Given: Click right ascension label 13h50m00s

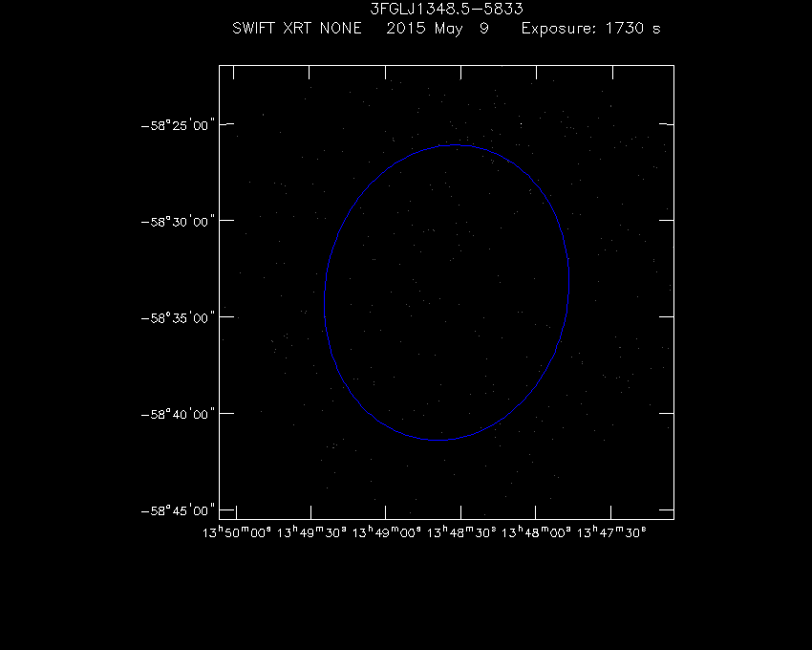Looking at the screenshot, I should point(237,532).
